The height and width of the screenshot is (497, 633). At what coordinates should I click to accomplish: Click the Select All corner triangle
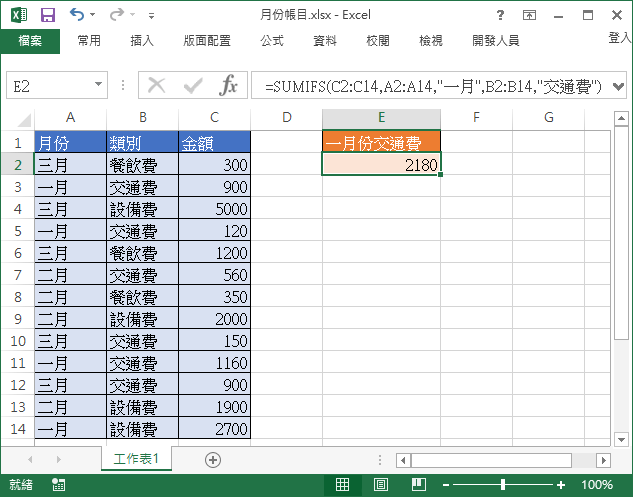click(x=24, y=120)
